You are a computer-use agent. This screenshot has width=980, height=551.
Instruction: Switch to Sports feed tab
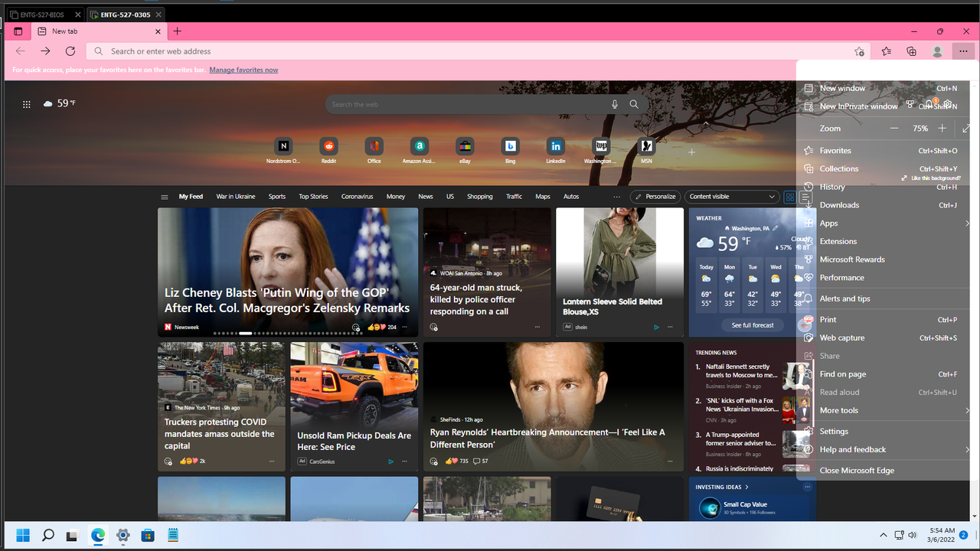(277, 197)
